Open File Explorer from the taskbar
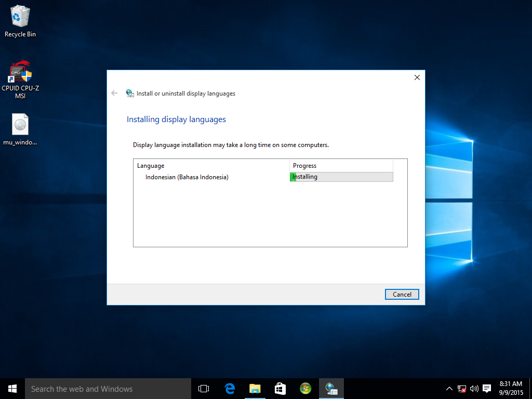 pyautogui.click(x=255, y=388)
